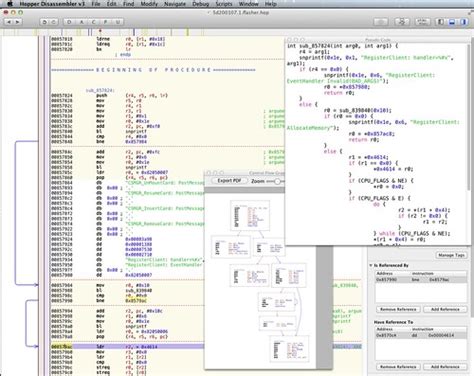Open the Navigate menu
Image resolution: width=474 pixels, height=376 pixels.
tap(175, 4)
